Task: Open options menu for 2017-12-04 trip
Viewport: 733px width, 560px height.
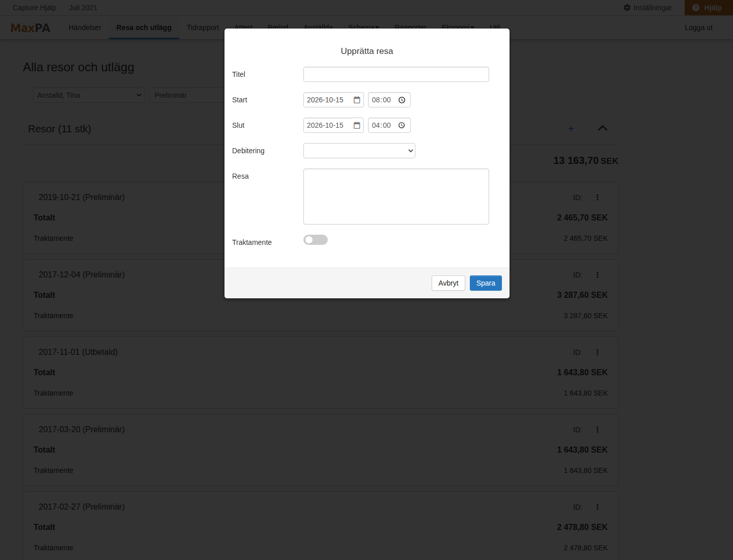Action: point(598,275)
